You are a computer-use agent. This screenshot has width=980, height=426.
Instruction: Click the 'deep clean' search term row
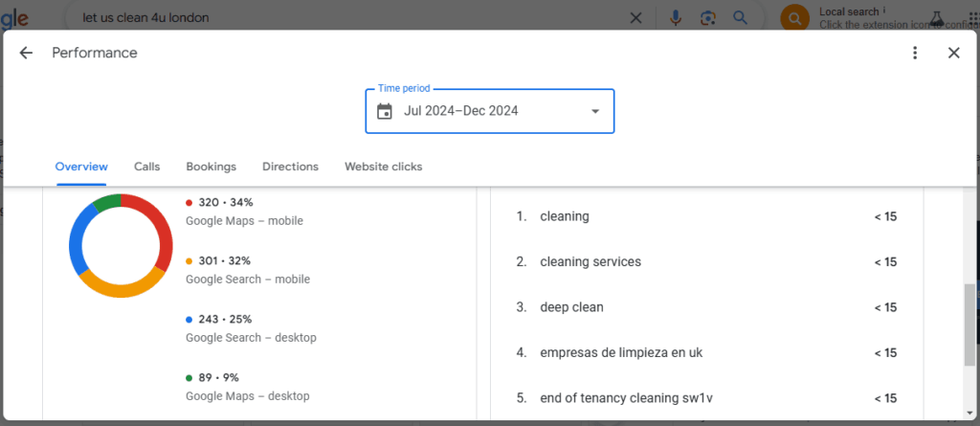[571, 307]
